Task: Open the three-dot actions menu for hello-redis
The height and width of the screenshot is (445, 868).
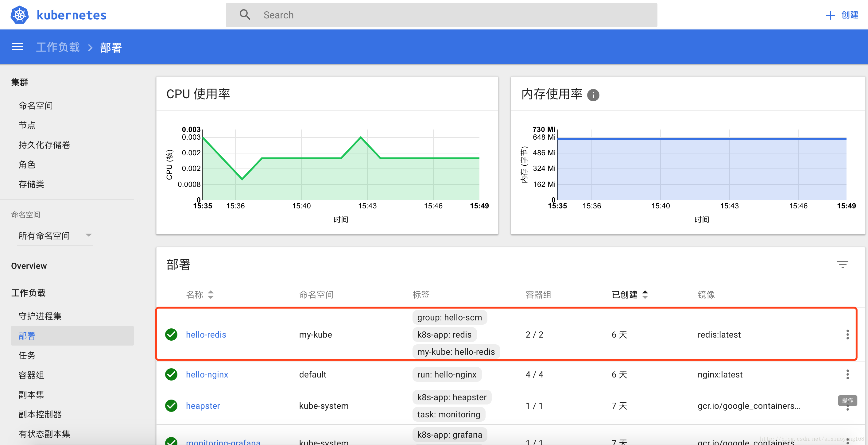Action: point(848,335)
